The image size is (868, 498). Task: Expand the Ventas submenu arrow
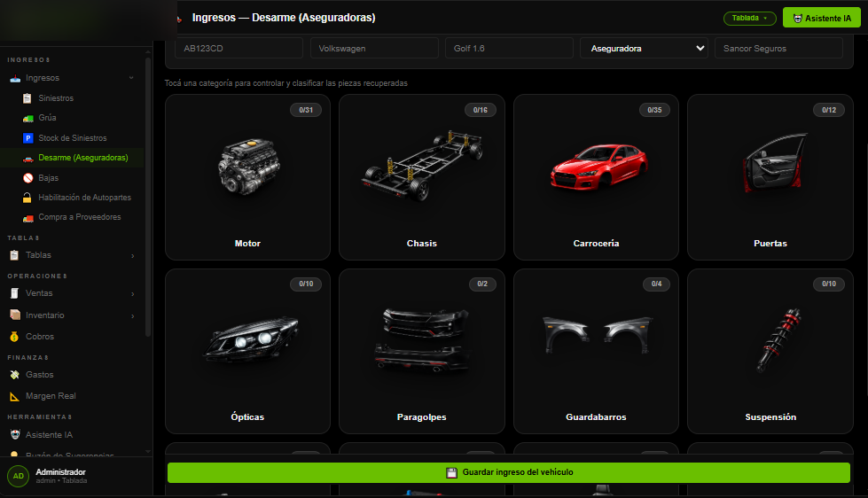(x=132, y=294)
